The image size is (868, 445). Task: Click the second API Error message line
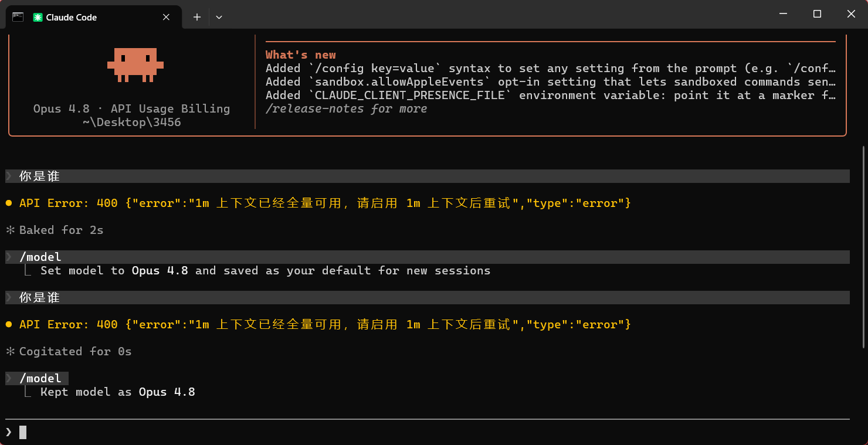(325, 324)
